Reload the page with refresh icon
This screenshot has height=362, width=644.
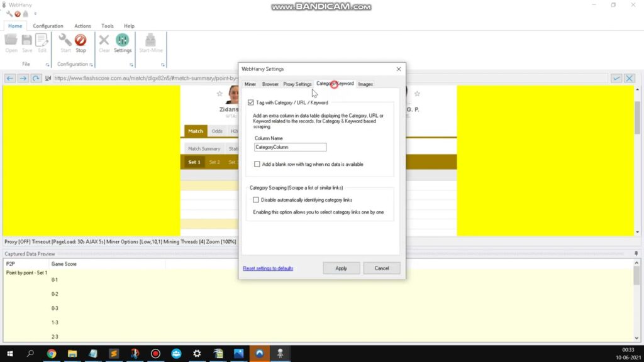point(36,78)
